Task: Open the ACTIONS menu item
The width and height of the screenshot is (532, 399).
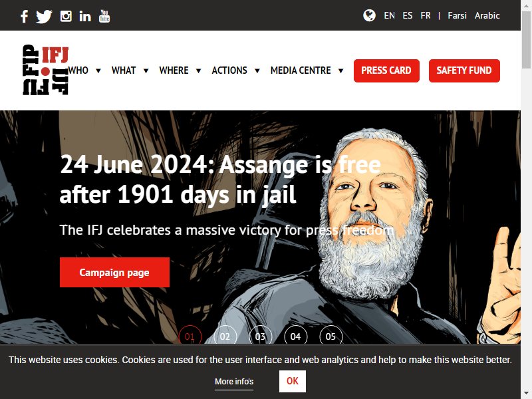Action: coord(229,70)
